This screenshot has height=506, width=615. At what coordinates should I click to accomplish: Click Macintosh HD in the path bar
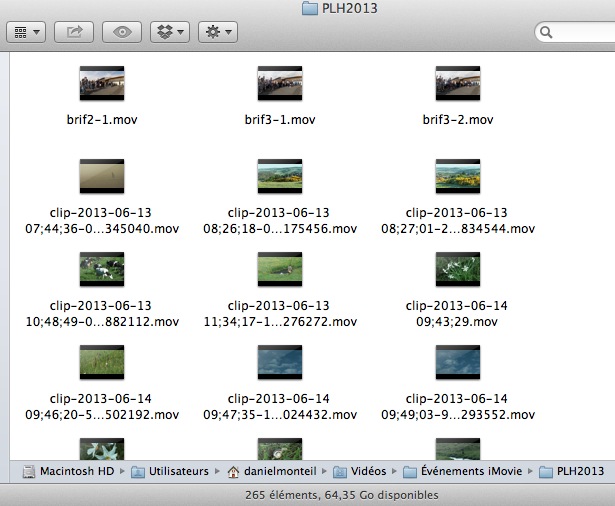(x=76, y=471)
